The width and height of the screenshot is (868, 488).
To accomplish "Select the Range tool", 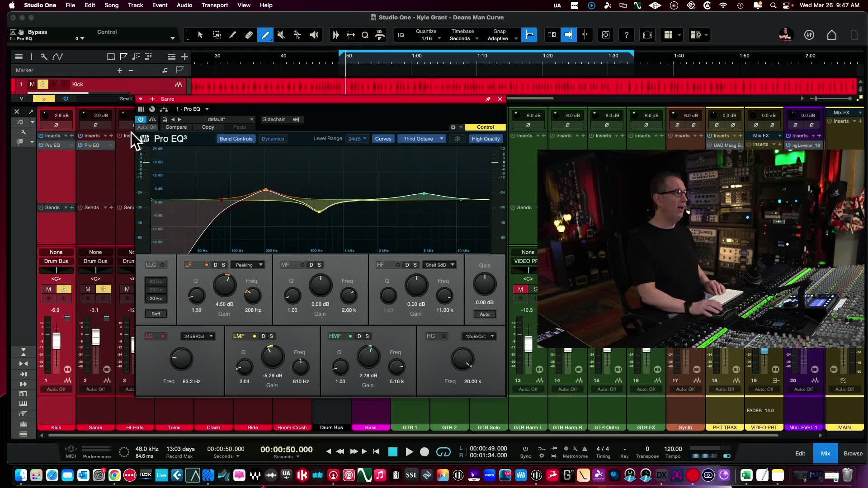I will (x=217, y=35).
